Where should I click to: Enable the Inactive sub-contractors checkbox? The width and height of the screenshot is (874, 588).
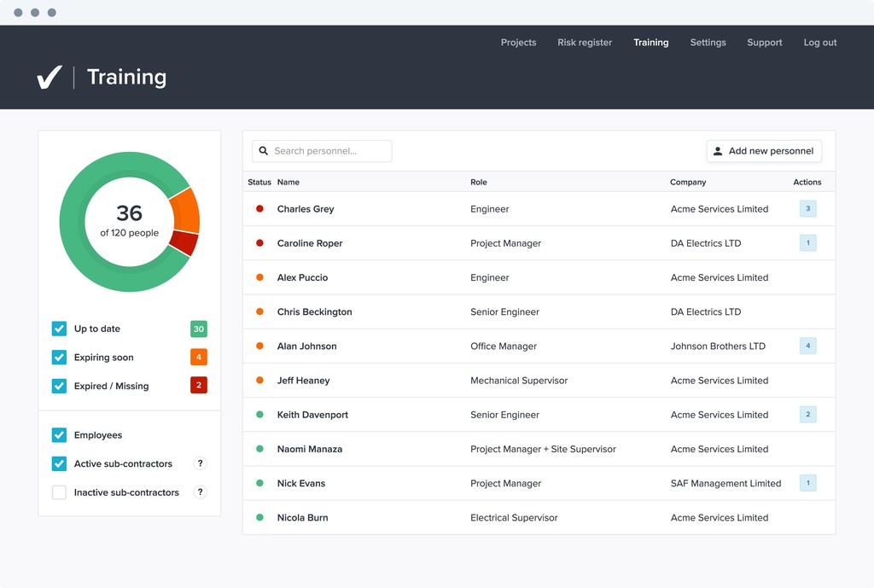click(x=59, y=492)
